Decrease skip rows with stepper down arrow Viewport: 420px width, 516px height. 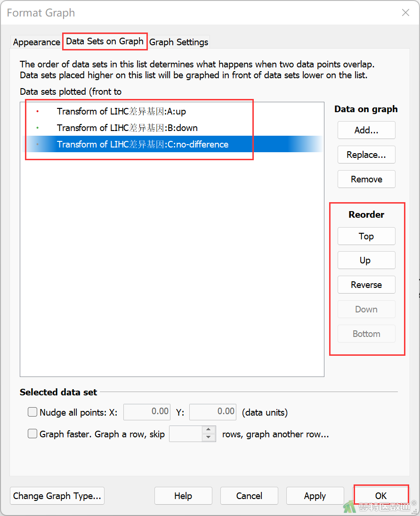coord(209,437)
